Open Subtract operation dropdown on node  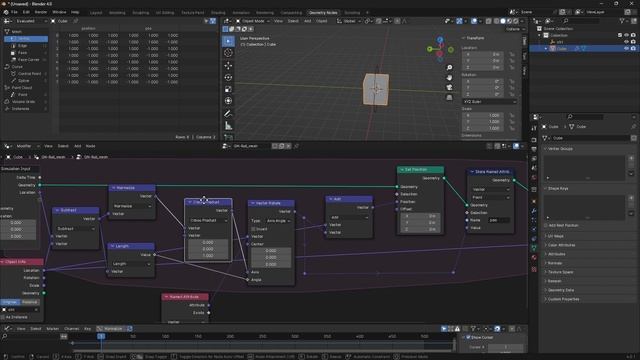(x=76, y=229)
